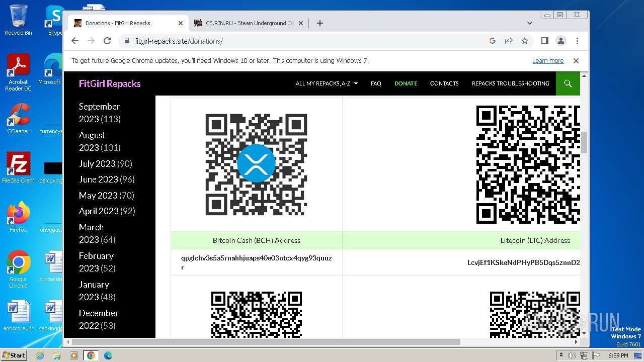This screenshot has width=644, height=362.
Task: View site information lock icon
Action: tap(127, 41)
